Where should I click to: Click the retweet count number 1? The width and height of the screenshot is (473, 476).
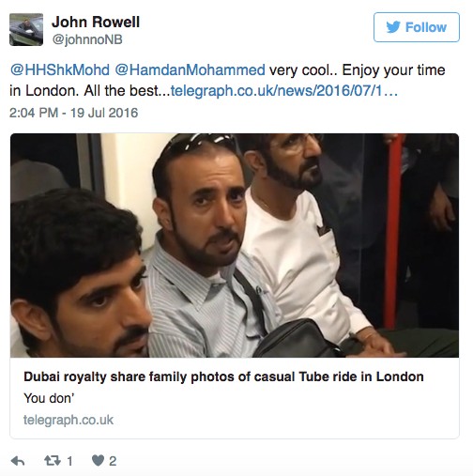(x=69, y=461)
